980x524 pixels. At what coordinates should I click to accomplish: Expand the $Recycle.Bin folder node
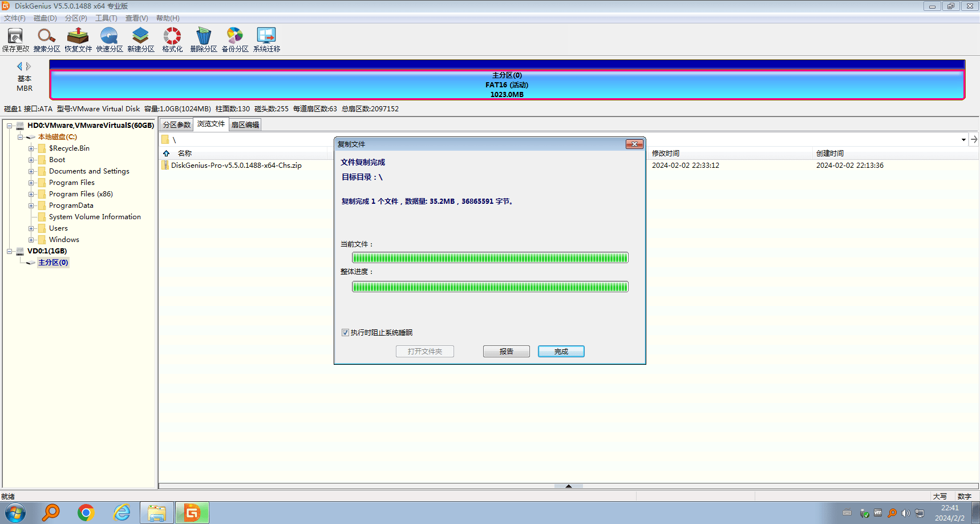[31, 148]
